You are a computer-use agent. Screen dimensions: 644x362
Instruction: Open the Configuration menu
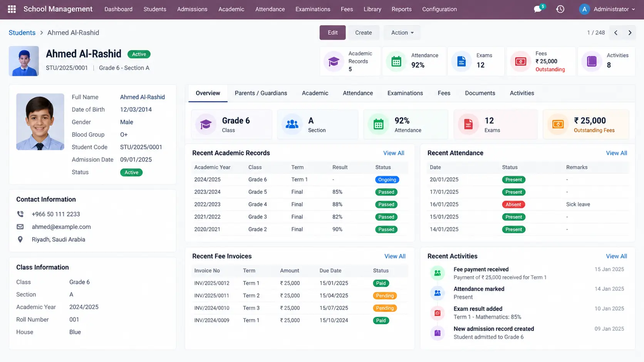coord(439,9)
